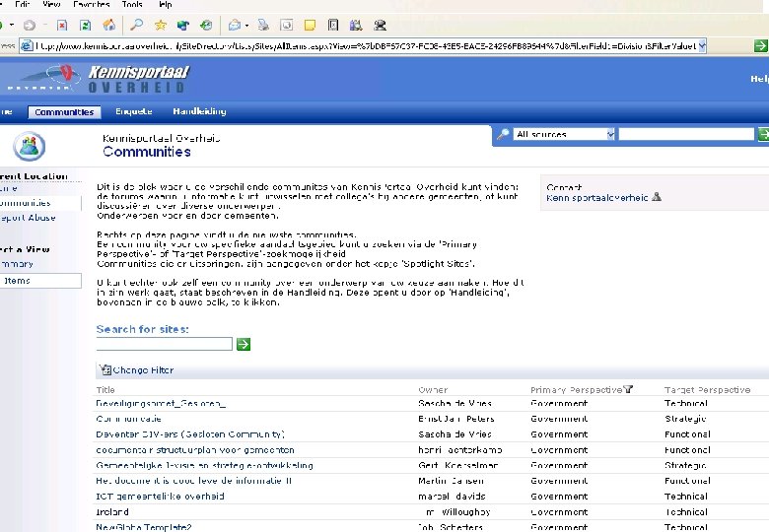Click owner name Sascha de Vries in first row
This screenshot has width=769, height=532.
coord(455,404)
